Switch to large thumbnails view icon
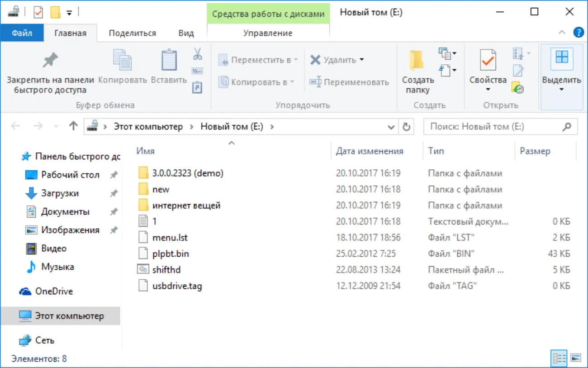 pyautogui.click(x=576, y=358)
